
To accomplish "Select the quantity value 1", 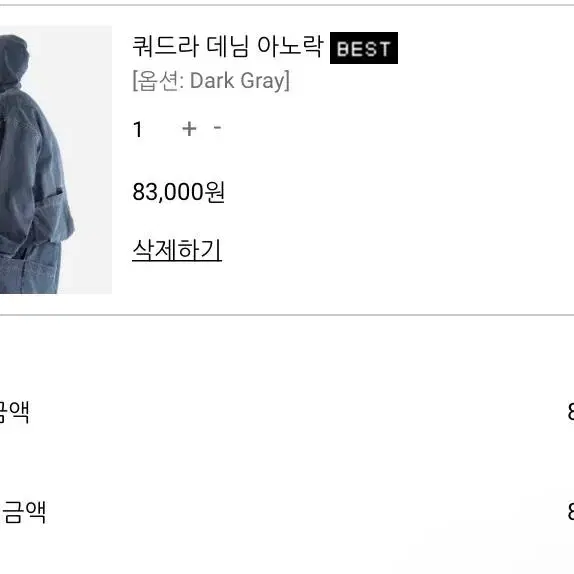I will click(138, 129).
